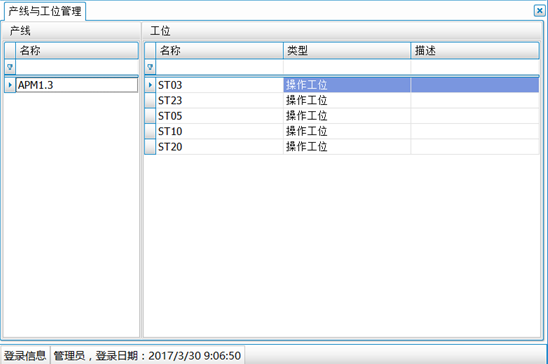The width and height of the screenshot is (548, 364).
Task: Click row header of ST05 row
Action: click(150, 116)
